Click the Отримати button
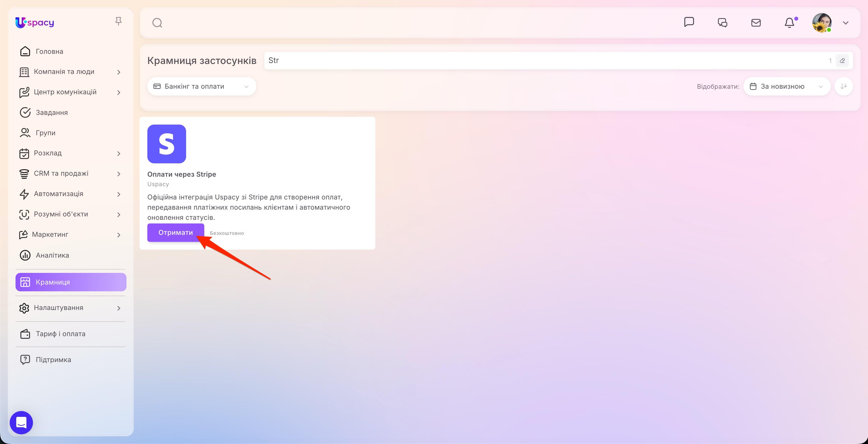This screenshot has width=868, height=444. [175, 233]
